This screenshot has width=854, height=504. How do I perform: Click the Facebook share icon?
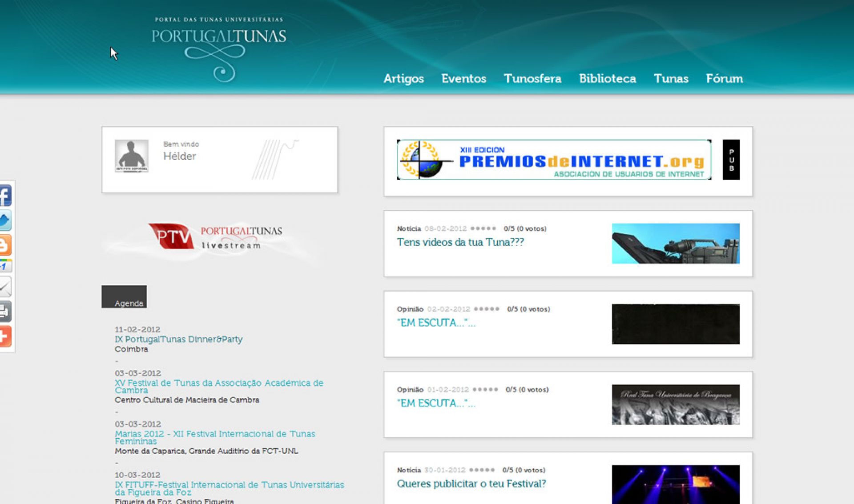[5, 196]
